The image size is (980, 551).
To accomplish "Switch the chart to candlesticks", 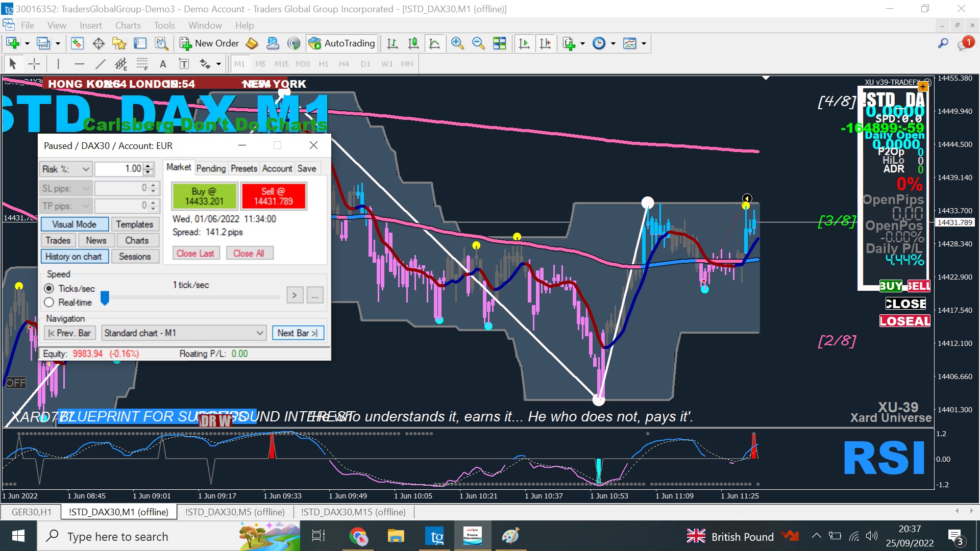I will [413, 43].
